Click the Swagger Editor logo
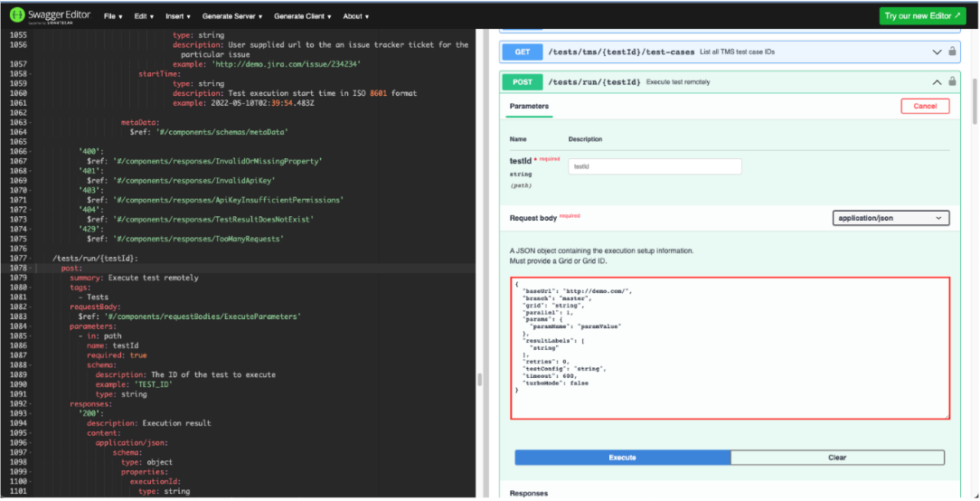 [51, 15]
